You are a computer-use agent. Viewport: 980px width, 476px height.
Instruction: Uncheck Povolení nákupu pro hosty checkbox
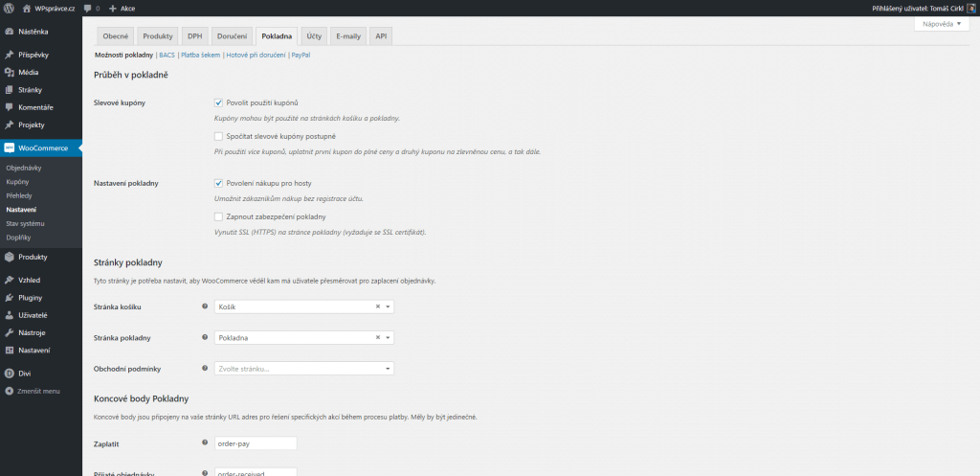tap(218, 183)
